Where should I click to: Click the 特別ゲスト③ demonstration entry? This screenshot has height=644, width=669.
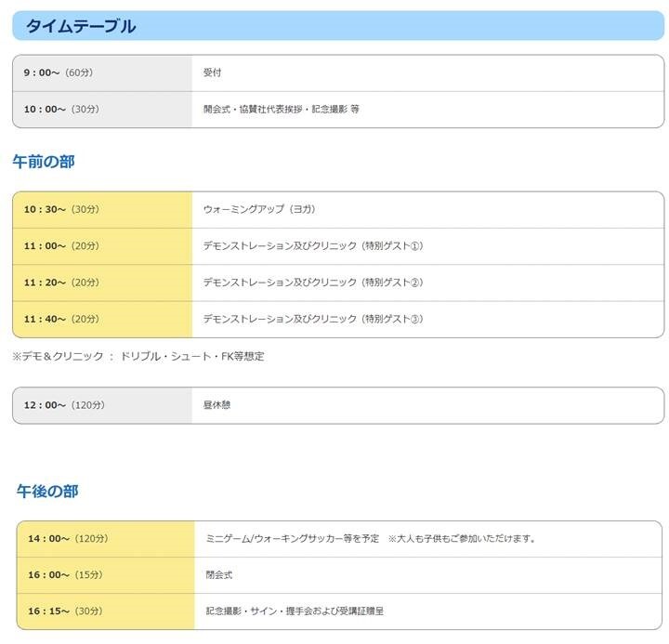click(x=313, y=319)
